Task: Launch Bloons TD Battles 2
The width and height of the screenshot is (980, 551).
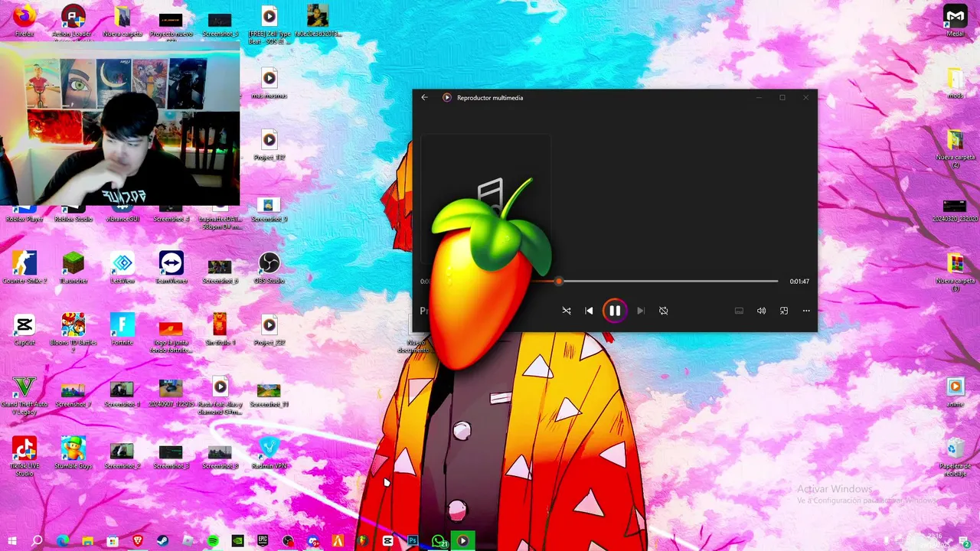Action: [x=73, y=332]
